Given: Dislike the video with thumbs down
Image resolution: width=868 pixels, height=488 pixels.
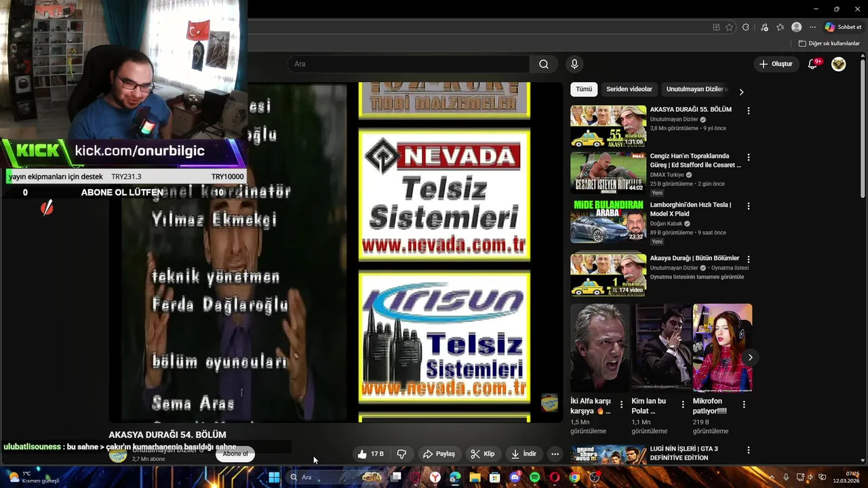Looking at the screenshot, I should click(x=401, y=454).
